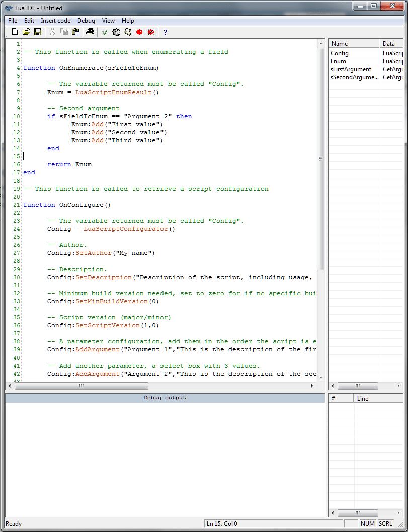Select the sSecondArgume... variable row
Viewport: 408px width, 532px height.
pyautogui.click(x=366, y=77)
